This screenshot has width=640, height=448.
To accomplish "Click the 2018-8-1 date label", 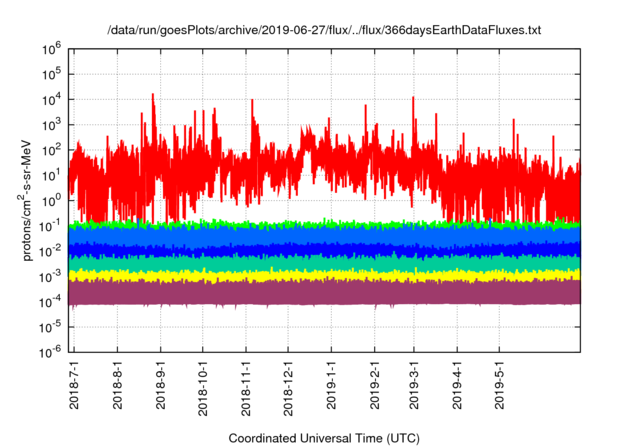I will click(x=118, y=385).
